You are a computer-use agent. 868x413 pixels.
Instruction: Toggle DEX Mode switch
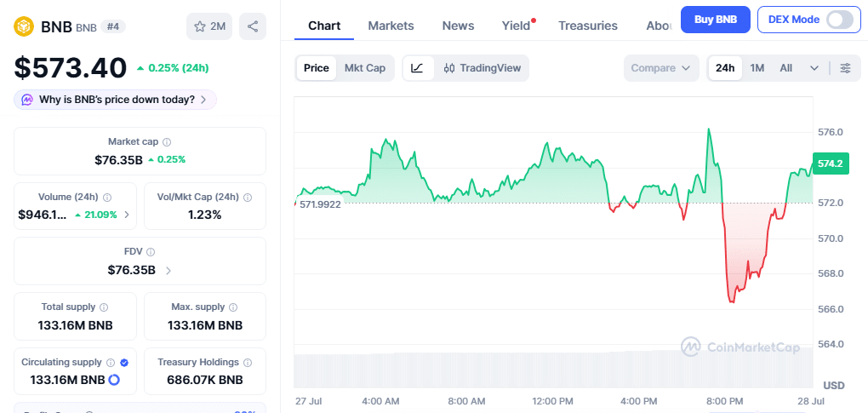[840, 20]
